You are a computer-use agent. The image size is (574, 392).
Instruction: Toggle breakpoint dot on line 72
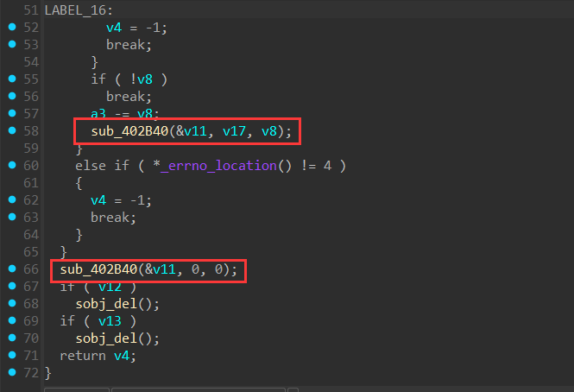[x=12, y=372]
